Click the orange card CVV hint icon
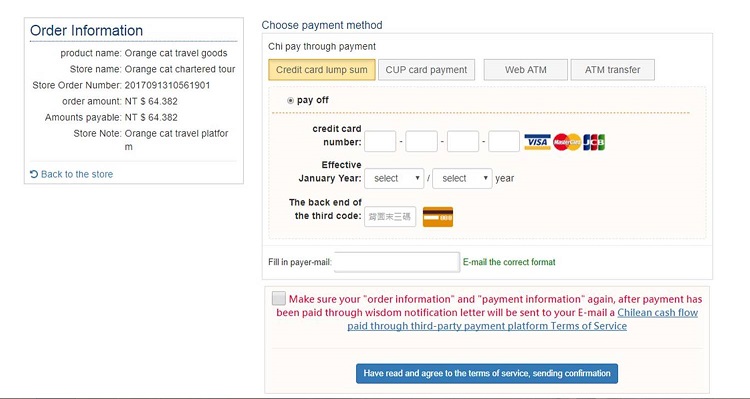This screenshot has width=750, height=399. (x=438, y=217)
